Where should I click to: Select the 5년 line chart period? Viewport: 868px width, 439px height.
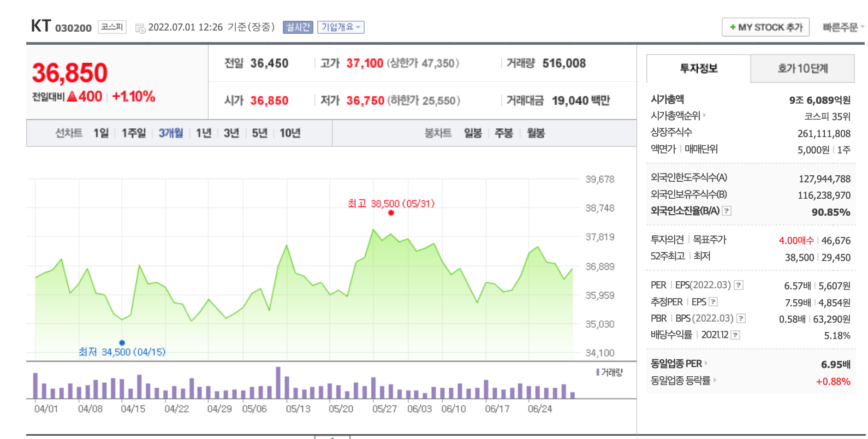pos(260,133)
